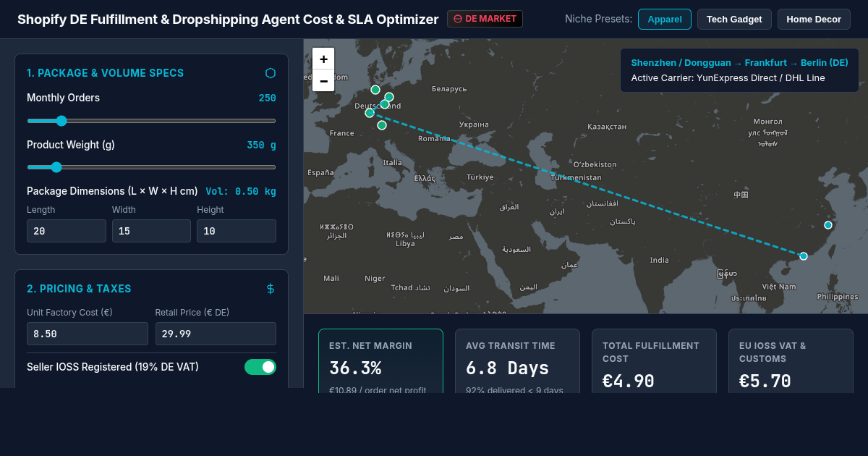Click the Est. Net Margin card
The image size is (868, 456).
(x=380, y=361)
